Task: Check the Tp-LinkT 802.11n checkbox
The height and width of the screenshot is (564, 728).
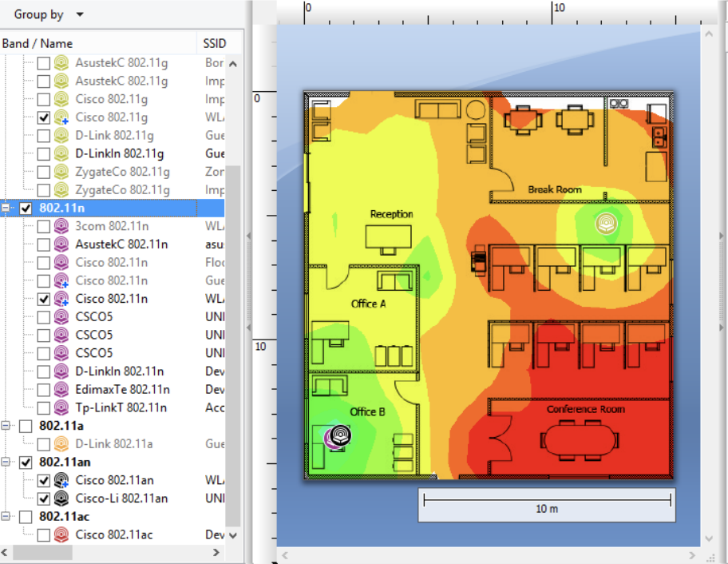Action: pyautogui.click(x=43, y=407)
